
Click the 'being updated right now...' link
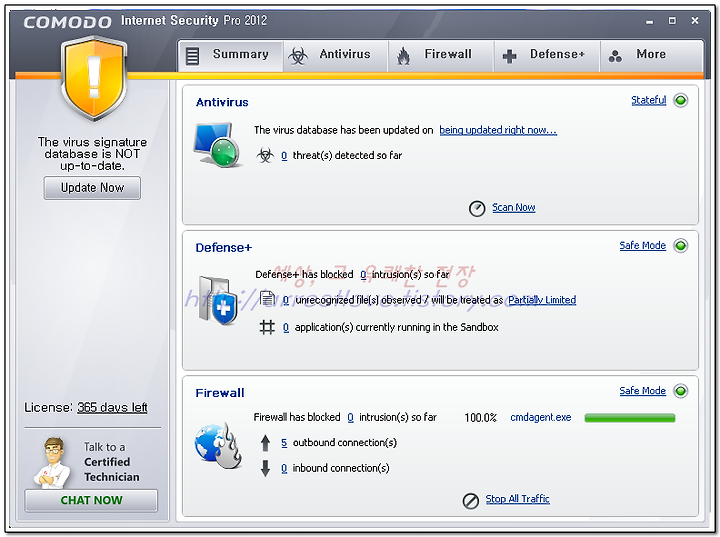(x=498, y=130)
